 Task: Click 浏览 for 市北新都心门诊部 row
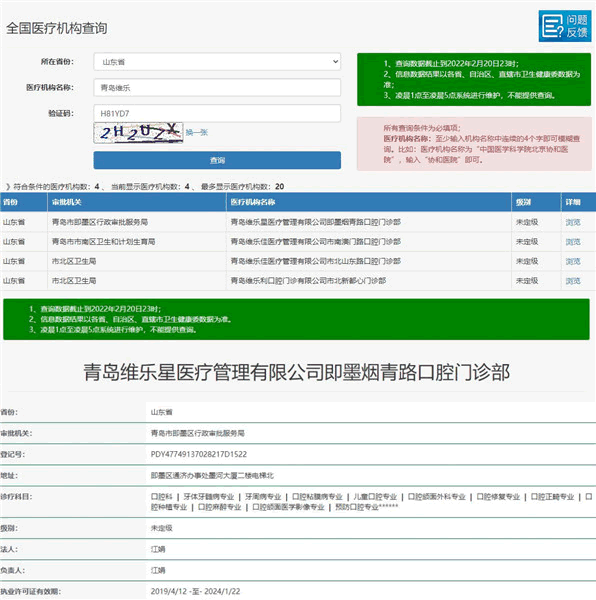573,281
